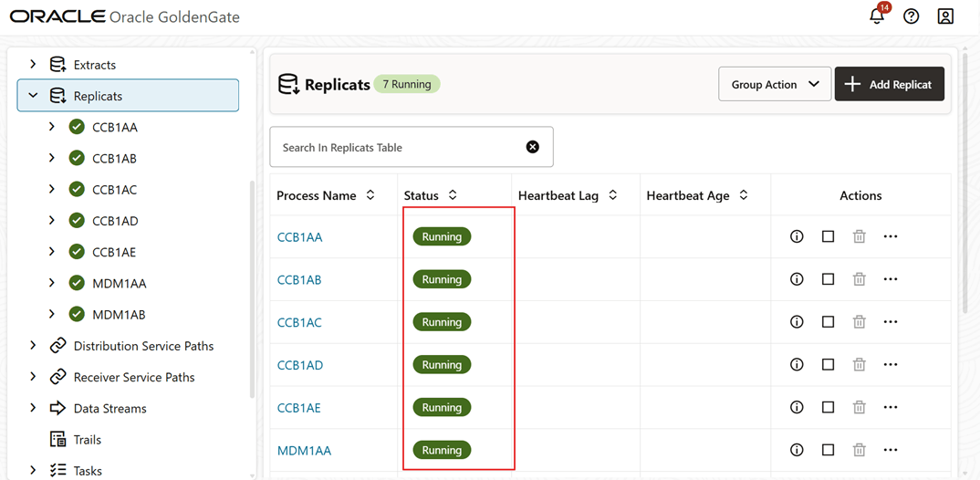Open more actions menu for CCB1AC
This screenshot has height=480, width=980.
[891, 321]
